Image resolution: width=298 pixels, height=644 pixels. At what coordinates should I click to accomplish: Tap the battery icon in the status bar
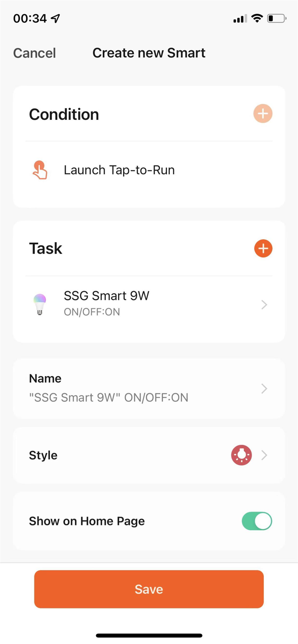pos(277,18)
